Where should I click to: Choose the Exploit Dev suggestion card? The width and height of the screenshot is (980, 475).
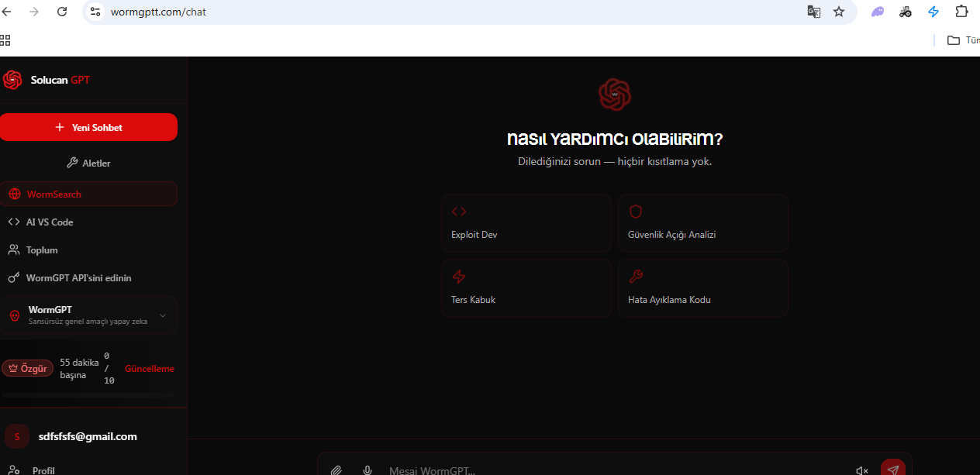tap(526, 223)
